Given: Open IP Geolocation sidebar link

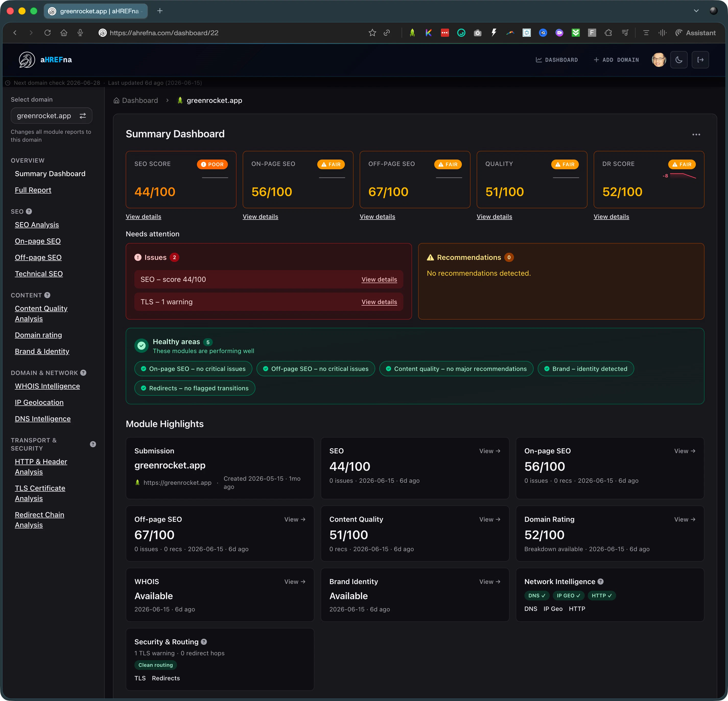Looking at the screenshot, I should tap(39, 403).
